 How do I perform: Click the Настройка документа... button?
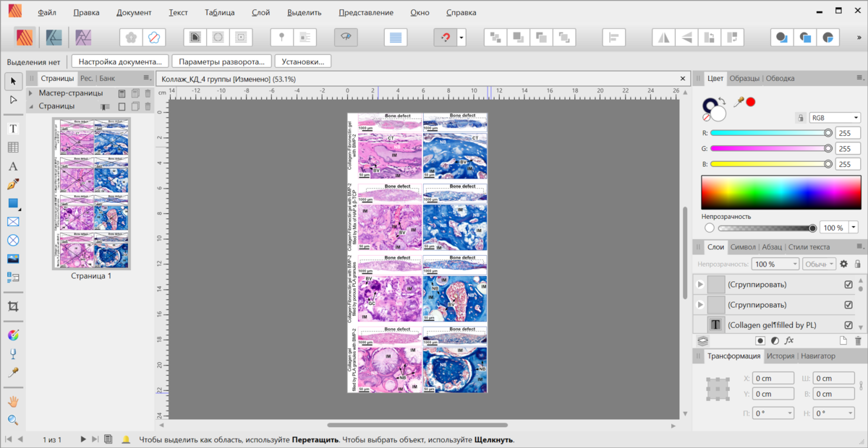tap(121, 62)
